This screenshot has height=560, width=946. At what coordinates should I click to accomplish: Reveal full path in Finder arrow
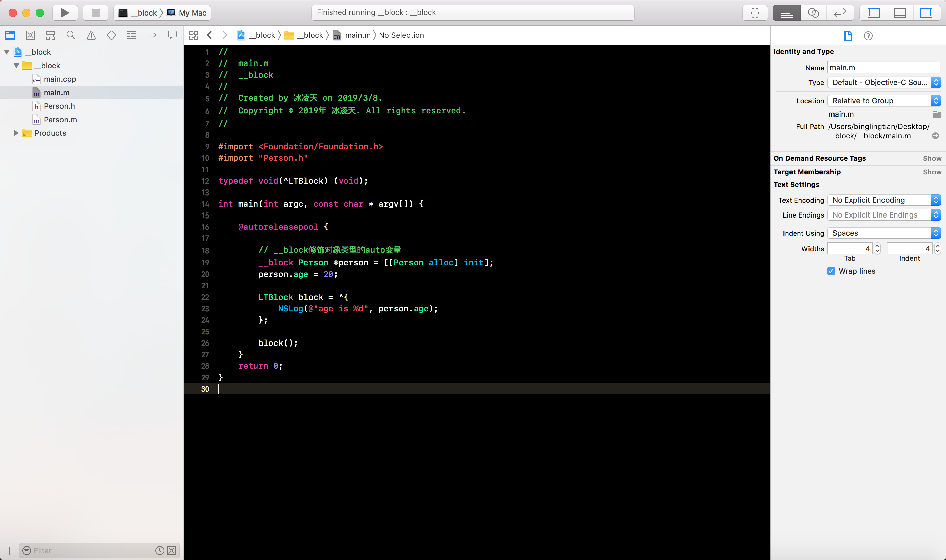[936, 136]
